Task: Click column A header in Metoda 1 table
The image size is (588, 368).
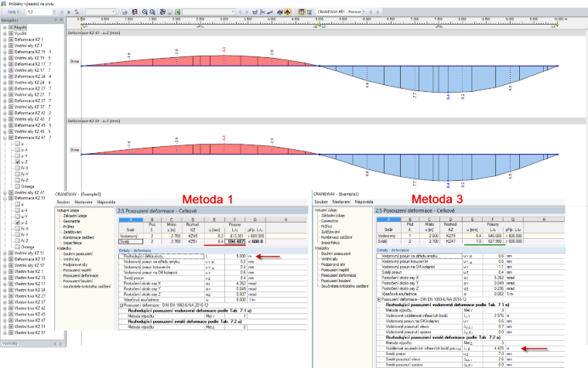Action: click(x=131, y=220)
